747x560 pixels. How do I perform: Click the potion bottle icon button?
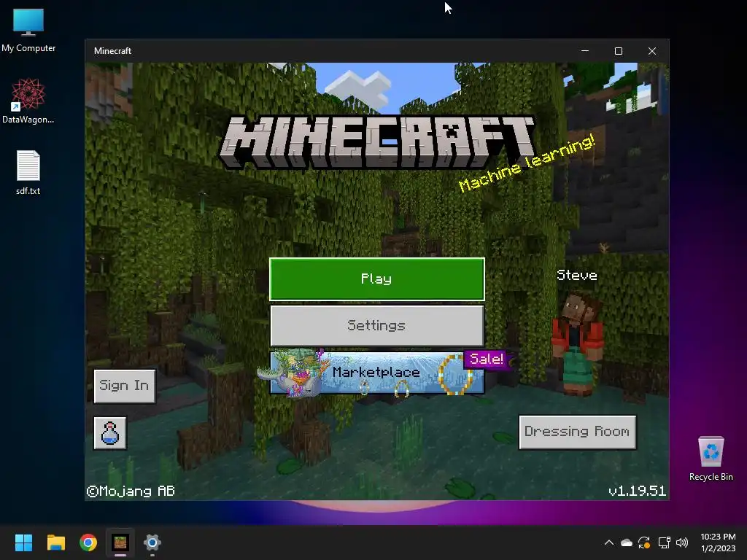110,433
